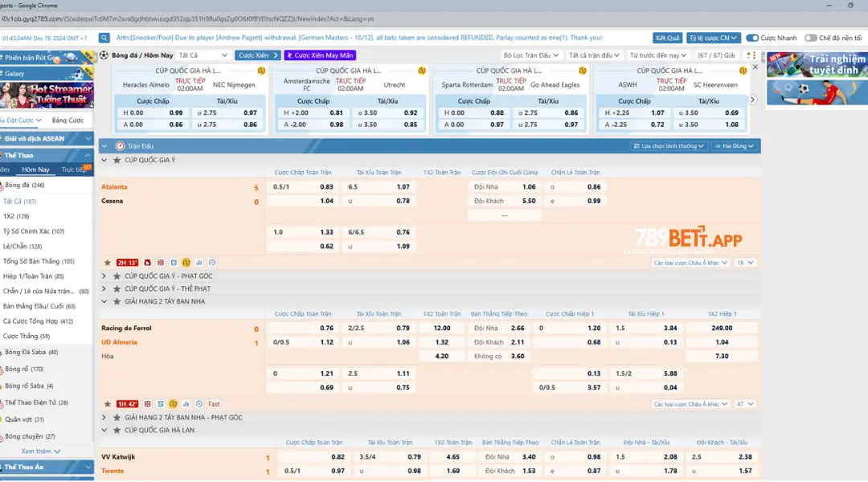
Task: Close the featured match cards panel
Action: [755, 67]
